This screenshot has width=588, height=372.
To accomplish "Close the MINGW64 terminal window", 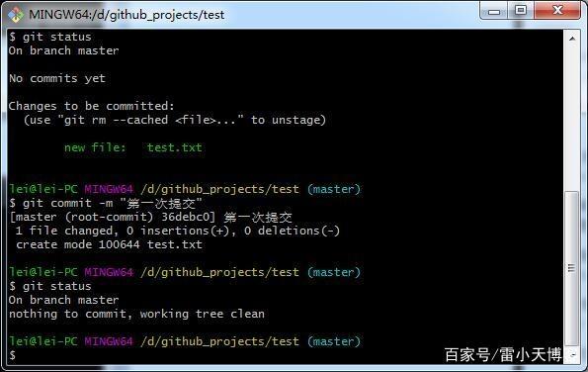I will (x=557, y=11).
